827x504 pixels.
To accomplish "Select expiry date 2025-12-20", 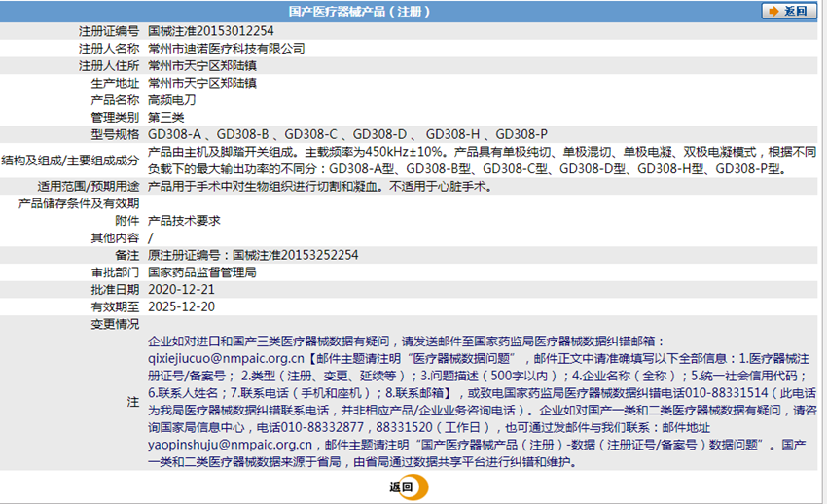I will pos(181,306).
